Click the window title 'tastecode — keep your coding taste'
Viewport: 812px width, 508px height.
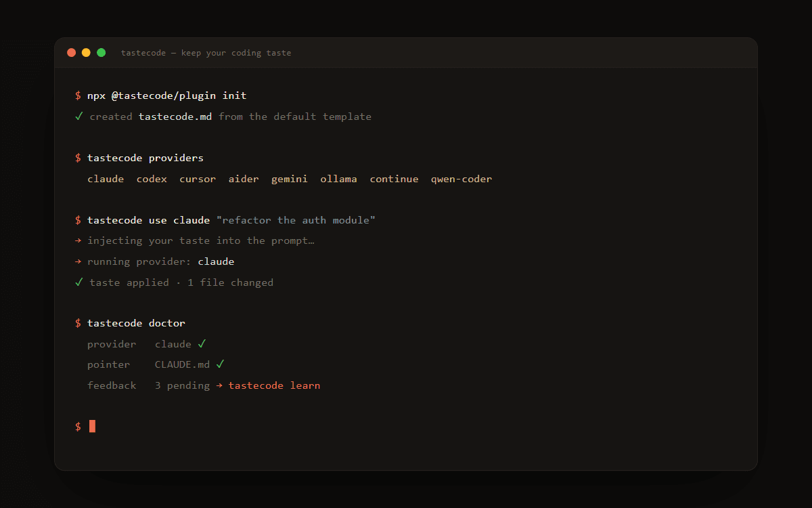[206, 53]
